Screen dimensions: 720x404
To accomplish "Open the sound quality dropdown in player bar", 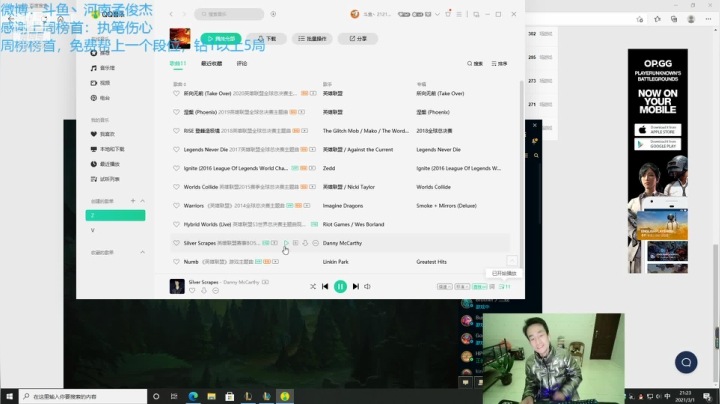I will [x=462, y=286].
